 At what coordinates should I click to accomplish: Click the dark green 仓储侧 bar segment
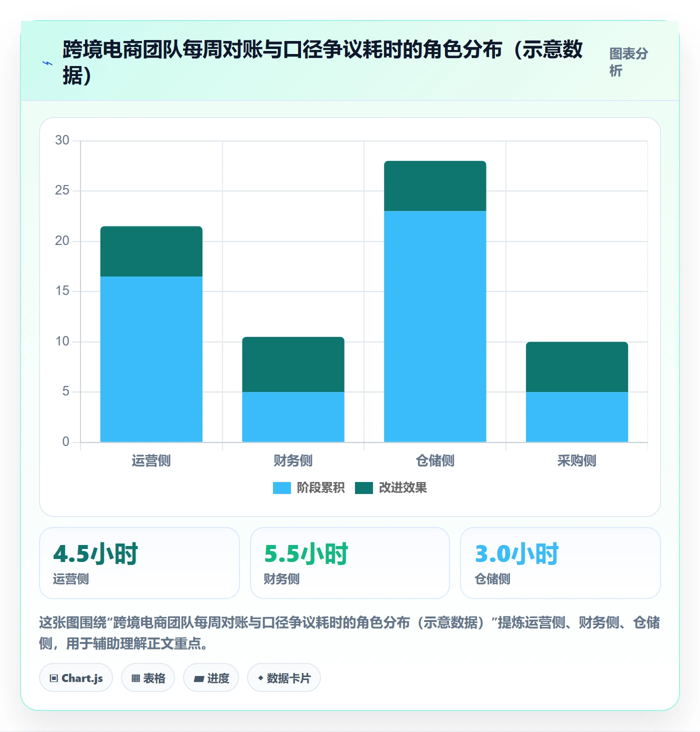435,186
